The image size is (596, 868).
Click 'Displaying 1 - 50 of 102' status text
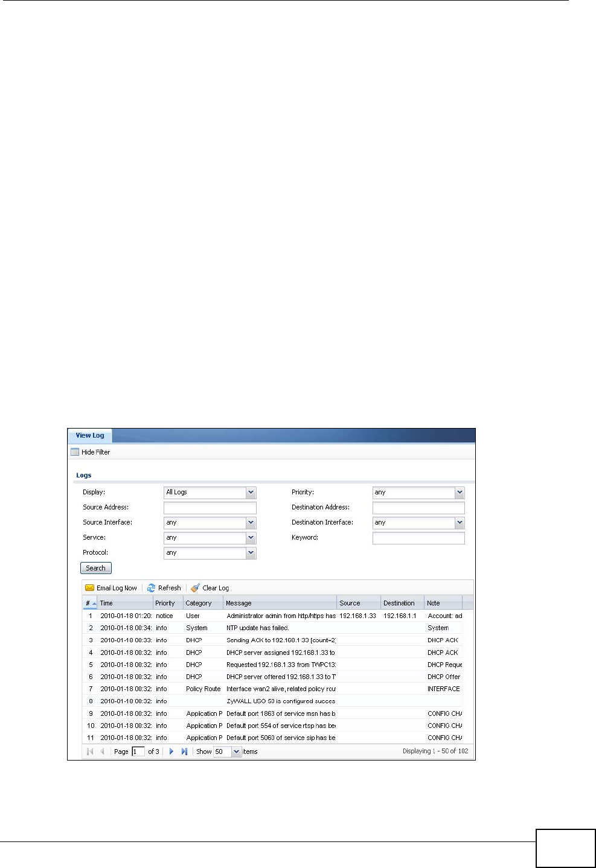[x=435, y=752]
